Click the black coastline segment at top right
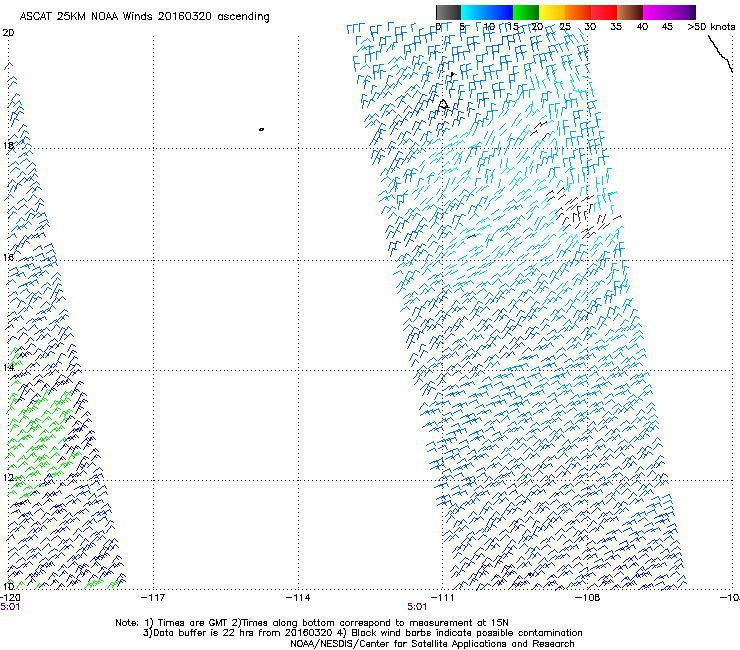This screenshot has height=650, width=740. click(720, 54)
